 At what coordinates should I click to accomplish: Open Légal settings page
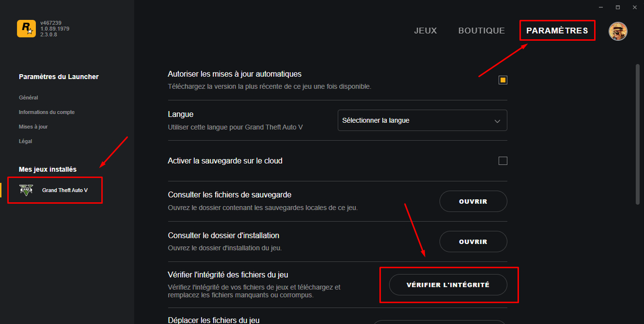point(25,141)
